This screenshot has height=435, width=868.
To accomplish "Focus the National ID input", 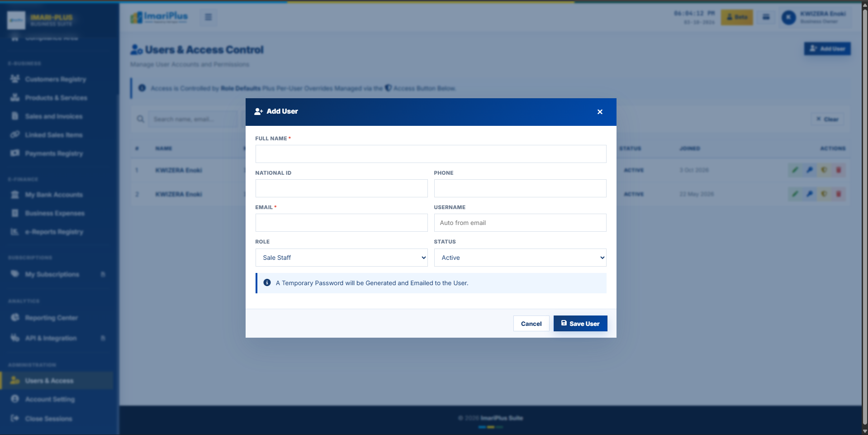I will (342, 188).
